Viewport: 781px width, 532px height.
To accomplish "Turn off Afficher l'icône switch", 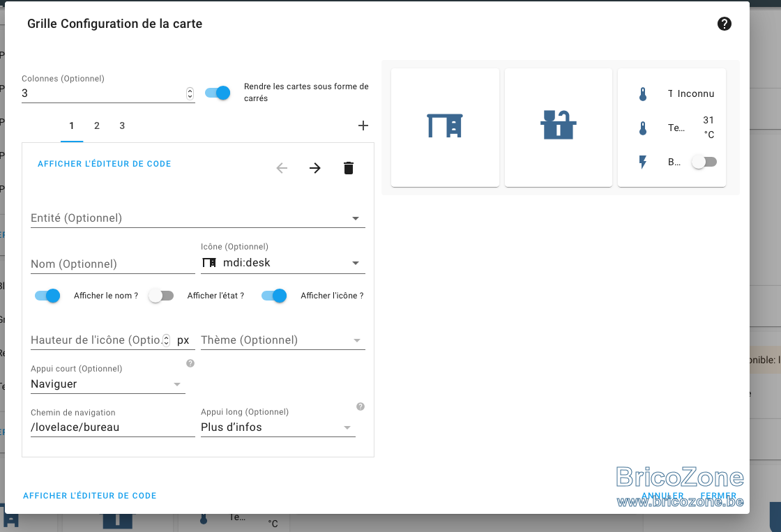I will click(274, 296).
